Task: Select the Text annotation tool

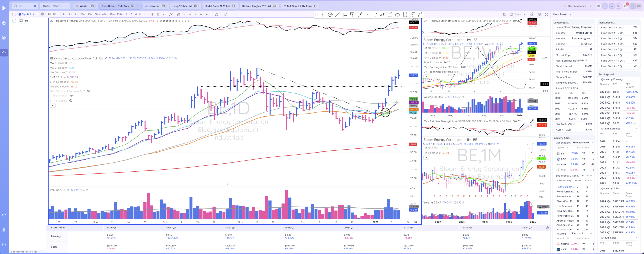Action: tap(375, 15)
